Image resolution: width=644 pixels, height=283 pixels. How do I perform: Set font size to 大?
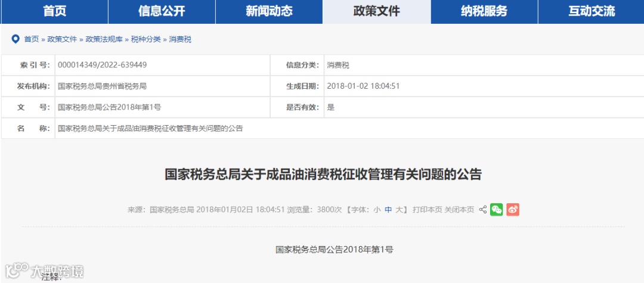pos(399,210)
